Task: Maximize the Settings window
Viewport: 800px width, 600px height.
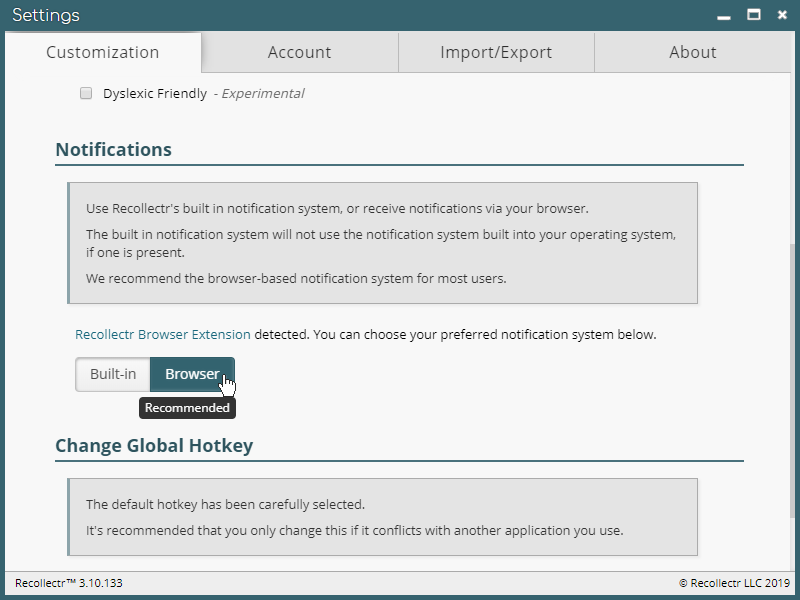Action: pos(754,15)
